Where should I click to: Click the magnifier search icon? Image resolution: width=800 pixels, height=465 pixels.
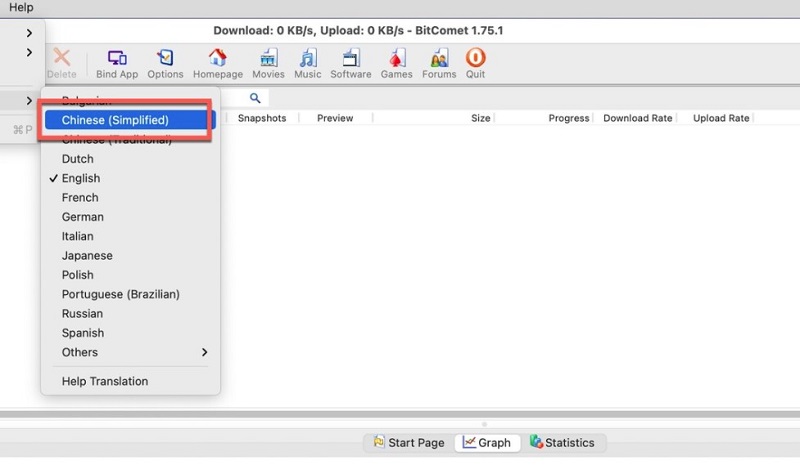point(255,98)
